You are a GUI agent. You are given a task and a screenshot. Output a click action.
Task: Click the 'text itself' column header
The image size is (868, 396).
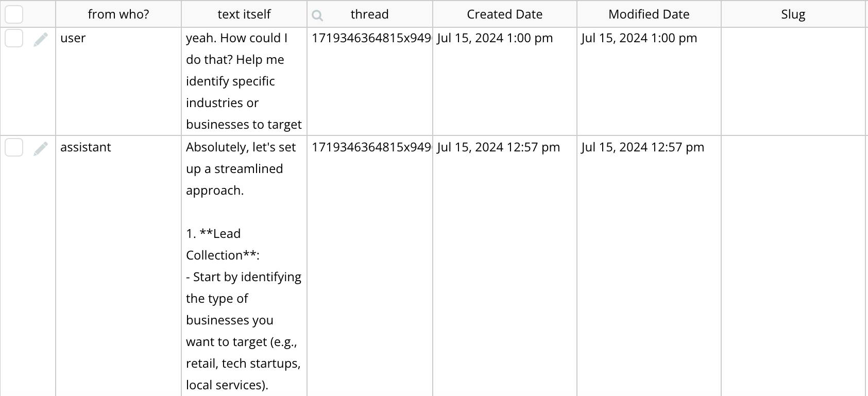pos(244,14)
